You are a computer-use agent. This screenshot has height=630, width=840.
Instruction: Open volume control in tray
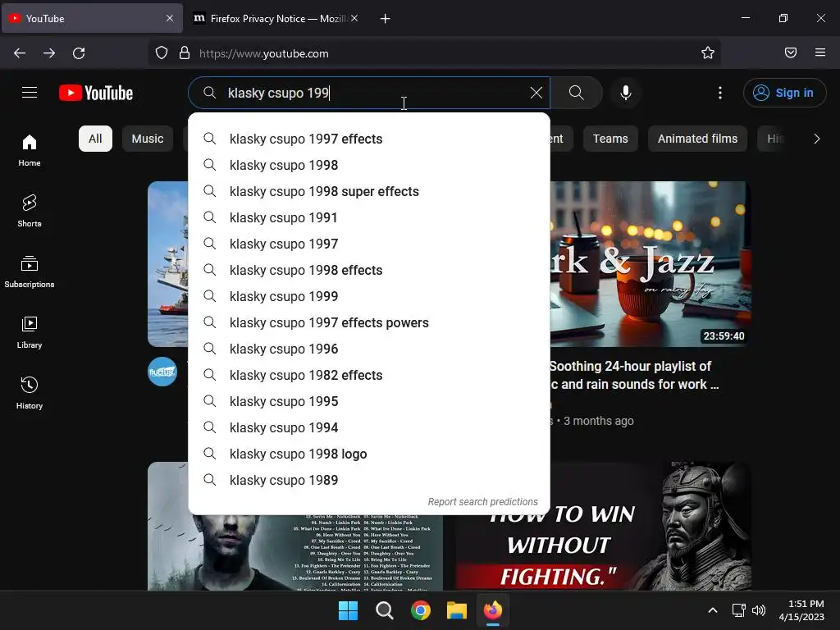tap(759, 610)
